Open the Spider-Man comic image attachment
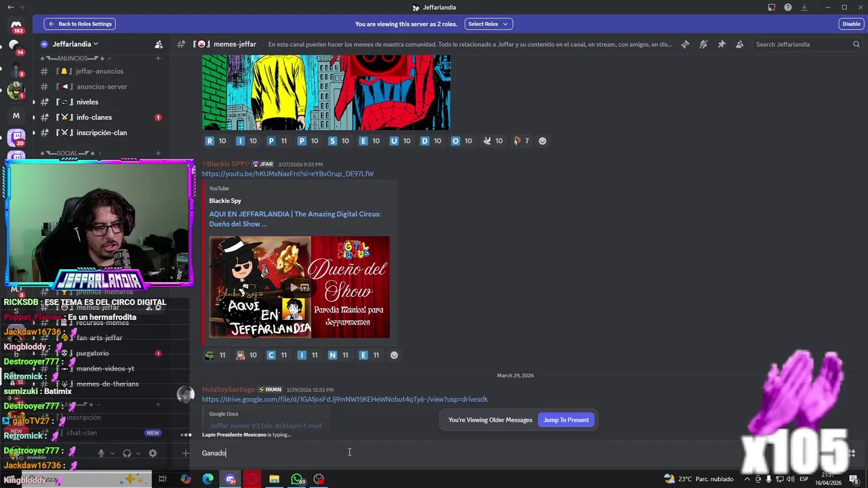The width and height of the screenshot is (868, 488). click(326, 92)
